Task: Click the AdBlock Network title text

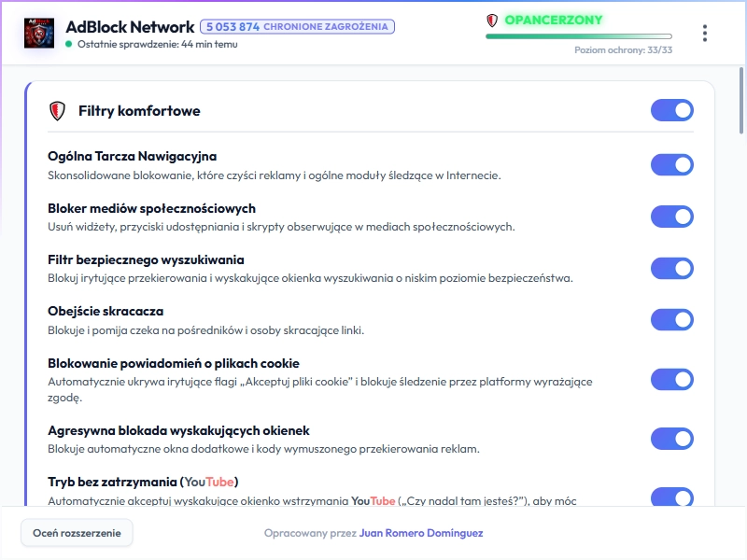Action: 130,27
